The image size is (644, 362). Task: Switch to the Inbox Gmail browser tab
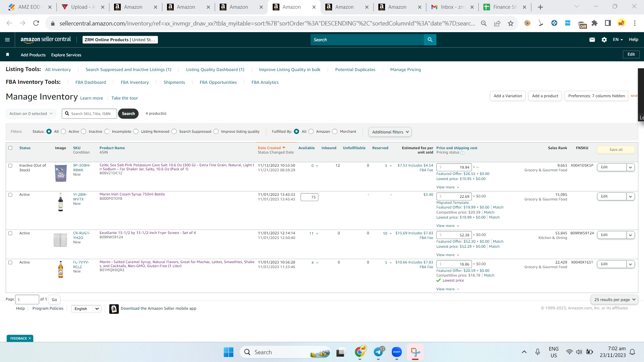[452, 7]
